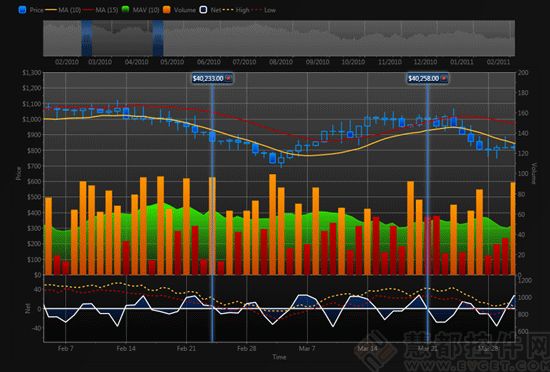Toggle the orange Volume legend icon
Image resolution: width=550 pixels, height=372 pixels.
(167, 10)
